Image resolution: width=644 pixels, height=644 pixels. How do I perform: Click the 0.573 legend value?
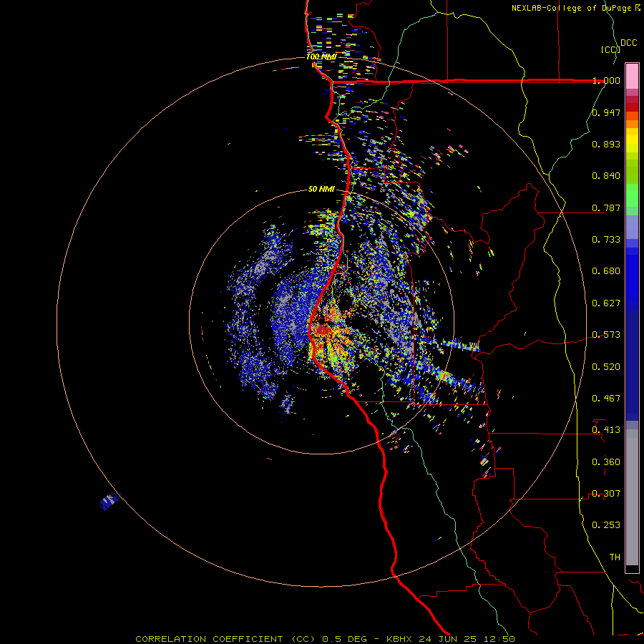tap(606, 335)
